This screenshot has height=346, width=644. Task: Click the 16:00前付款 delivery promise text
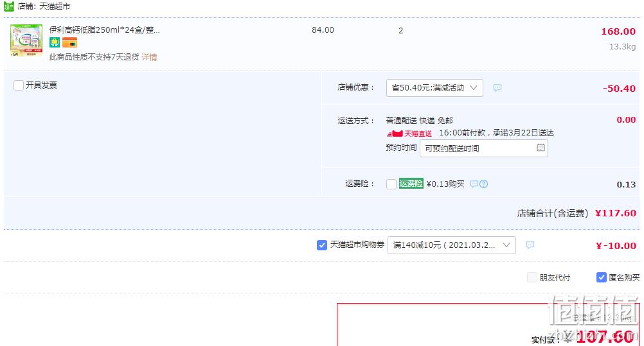click(x=496, y=133)
